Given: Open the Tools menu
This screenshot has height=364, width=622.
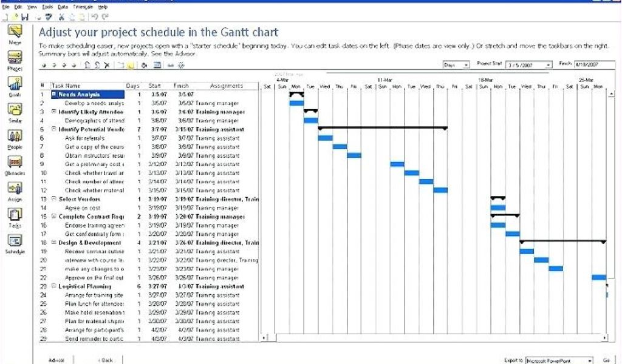Looking at the screenshot, I should tap(47, 6).
